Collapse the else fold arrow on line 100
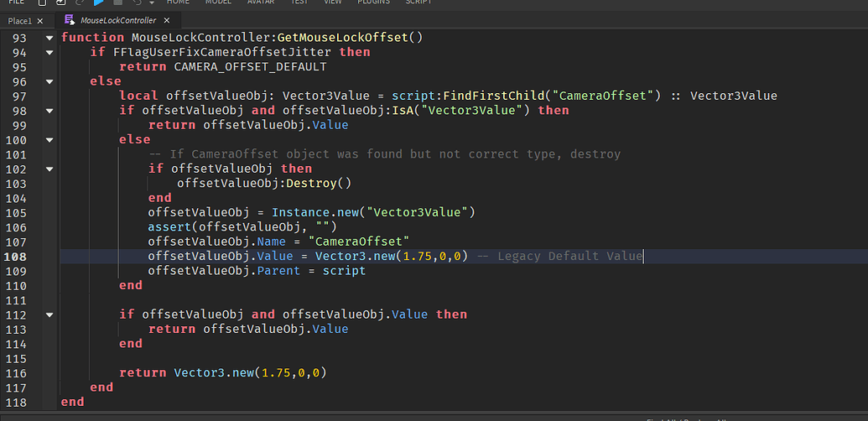868x421 pixels. coord(49,140)
